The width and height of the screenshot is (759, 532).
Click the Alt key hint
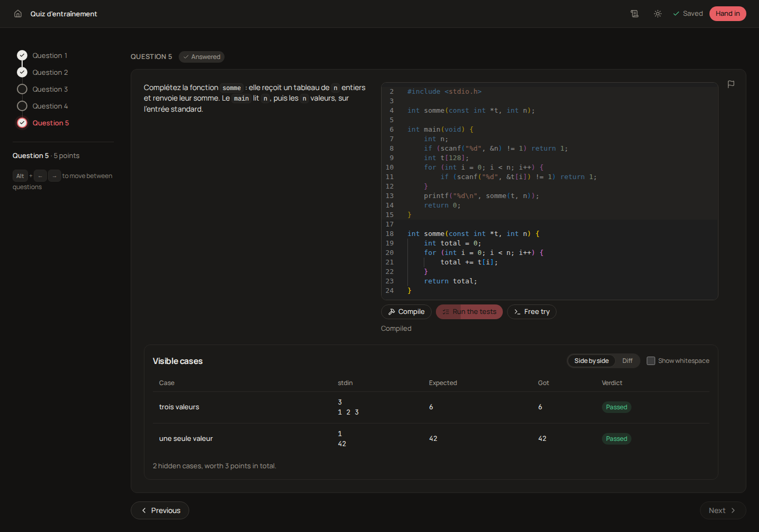pyautogui.click(x=20, y=176)
